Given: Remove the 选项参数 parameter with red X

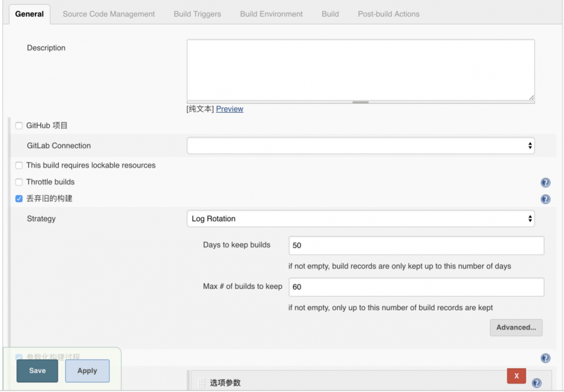Looking at the screenshot, I should pyautogui.click(x=517, y=376).
